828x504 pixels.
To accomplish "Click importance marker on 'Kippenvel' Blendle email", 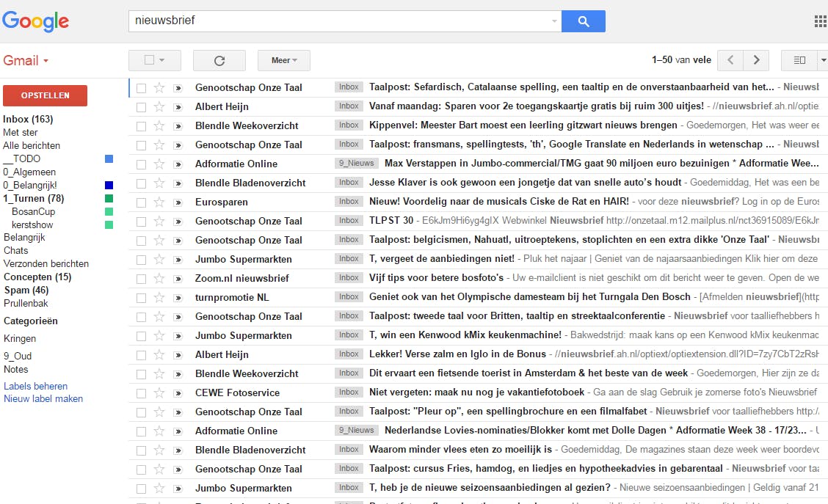I will pos(178,126).
